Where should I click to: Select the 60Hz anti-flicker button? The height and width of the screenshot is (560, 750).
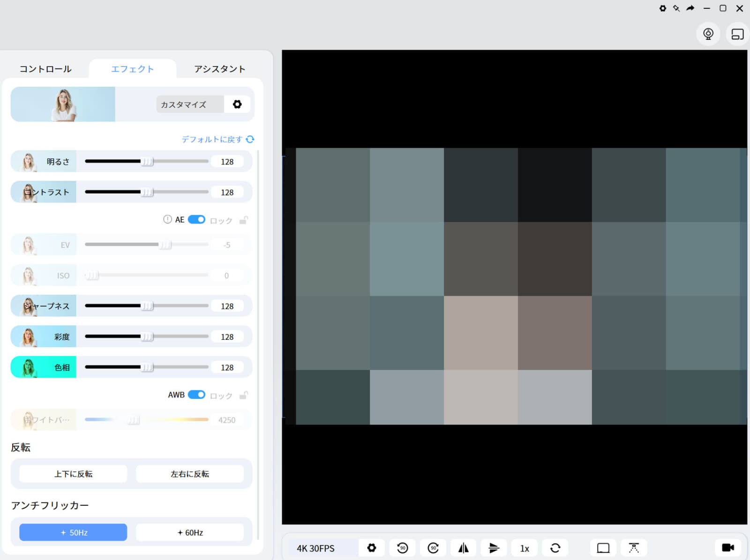point(190,533)
